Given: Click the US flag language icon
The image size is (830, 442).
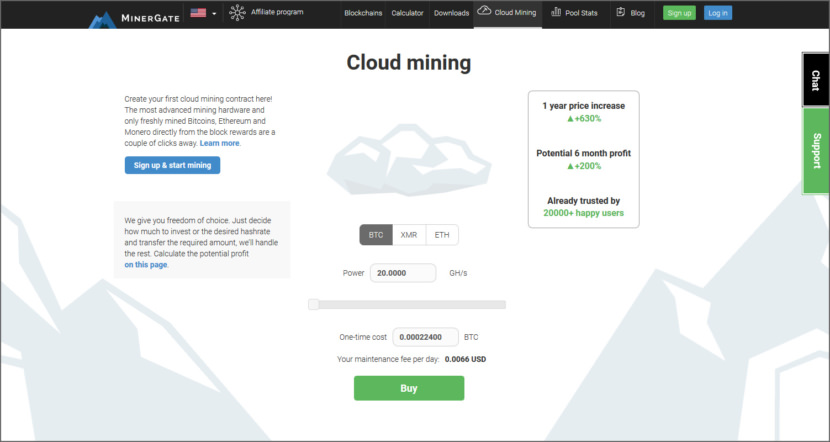Looking at the screenshot, I should click(198, 13).
